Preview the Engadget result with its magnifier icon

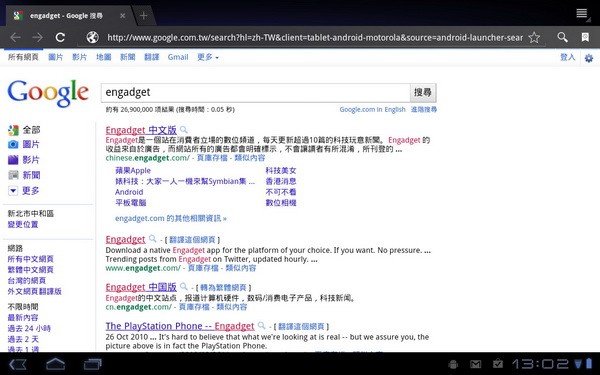pos(153,239)
